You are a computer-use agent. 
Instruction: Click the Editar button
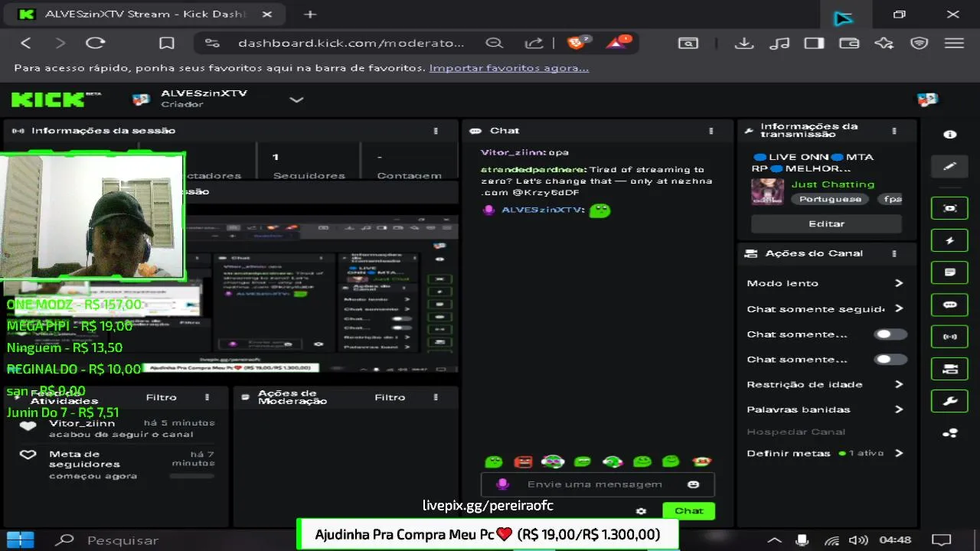[826, 223]
